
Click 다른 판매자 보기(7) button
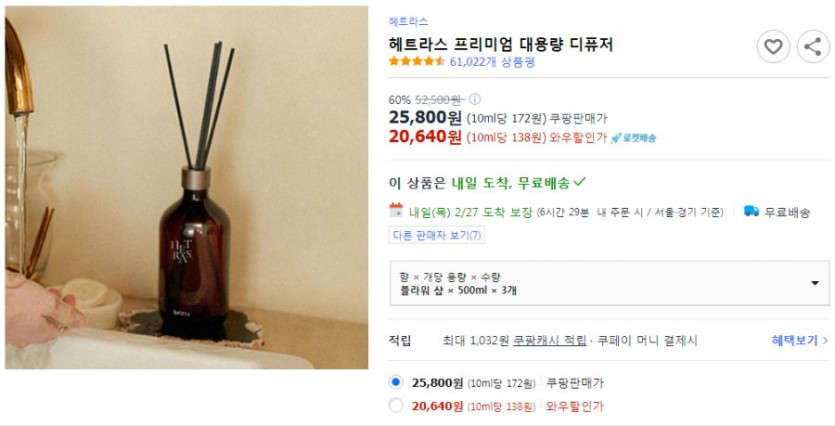[437, 235]
